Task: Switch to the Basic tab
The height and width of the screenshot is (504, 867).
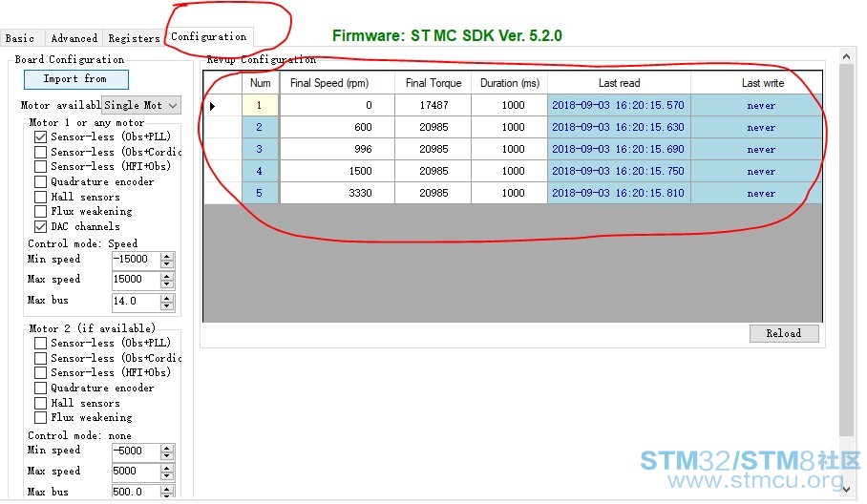Action: [x=22, y=38]
